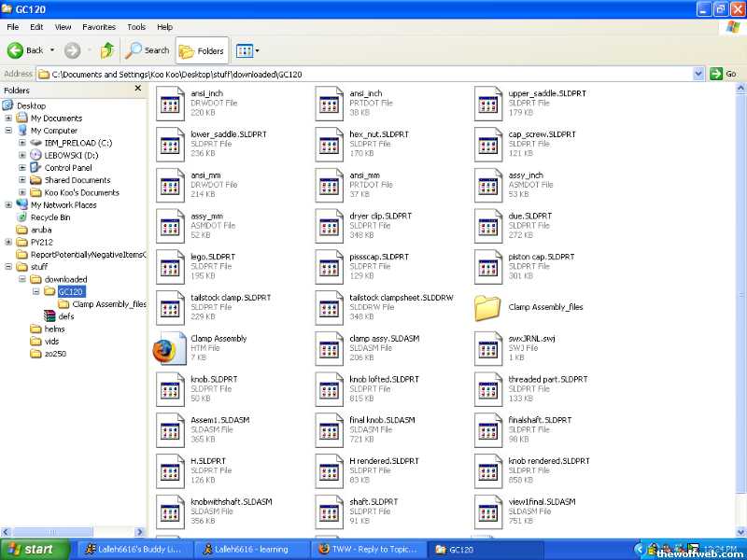This screenshot has width=747, height=560.
Task: Open the Clamp Assembly Firefox HTM file
Action: coord(164,348)
